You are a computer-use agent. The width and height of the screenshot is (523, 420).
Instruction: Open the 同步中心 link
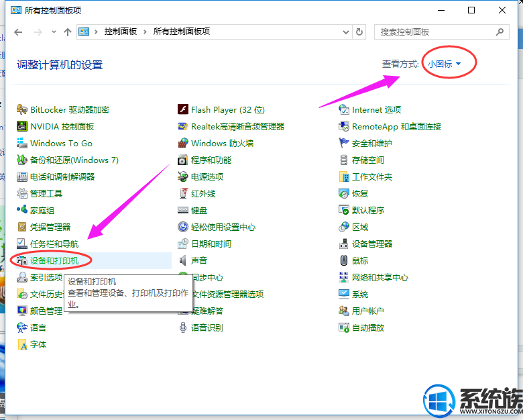pos(207,277)
